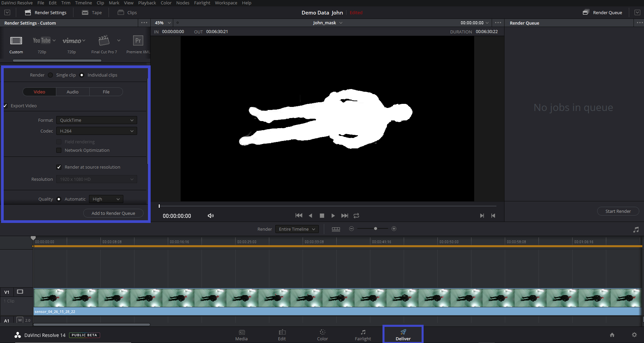Zoom out timeline with minus icon

(351, 229)
